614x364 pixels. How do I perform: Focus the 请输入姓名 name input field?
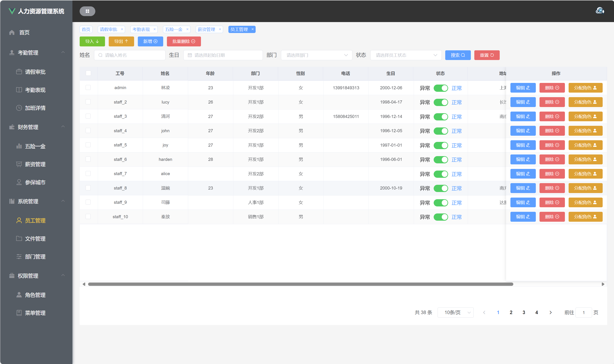coord(130,55)
